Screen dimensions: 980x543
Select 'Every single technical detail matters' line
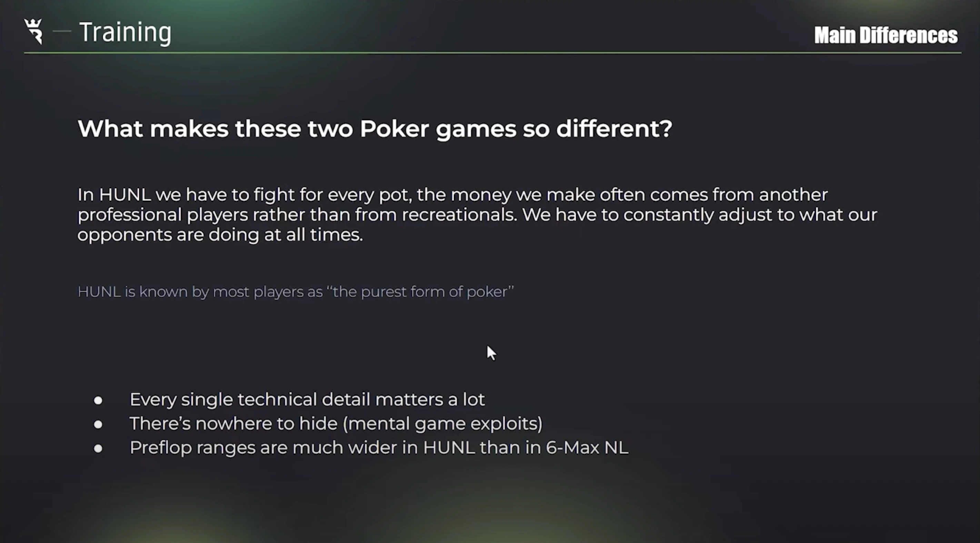click(x=307, y=399)
